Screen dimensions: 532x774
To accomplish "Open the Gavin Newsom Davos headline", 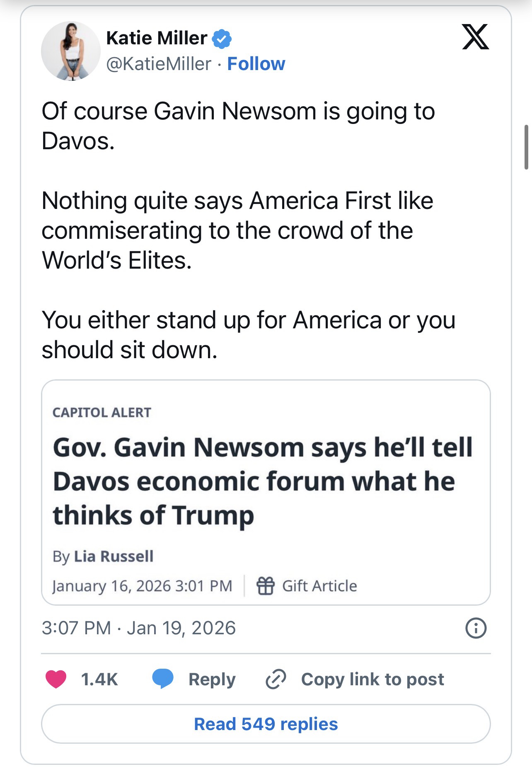I will (262, 481).
